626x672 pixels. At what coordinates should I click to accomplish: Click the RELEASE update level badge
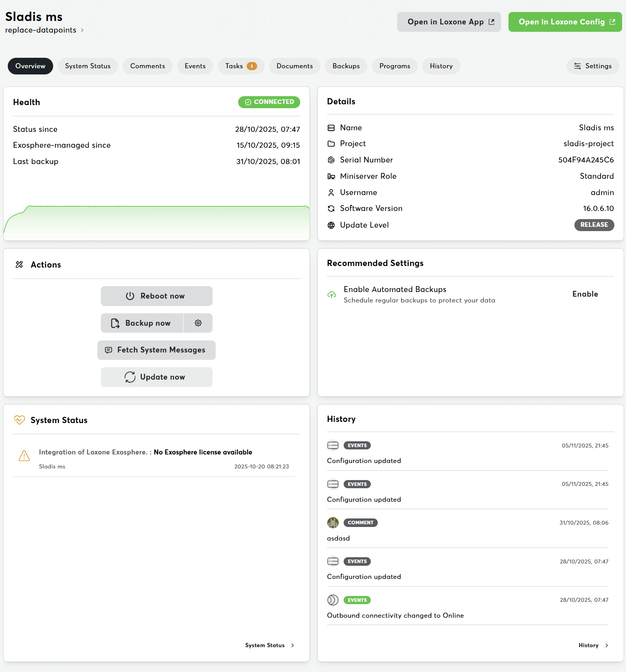[x=594, y=225]
